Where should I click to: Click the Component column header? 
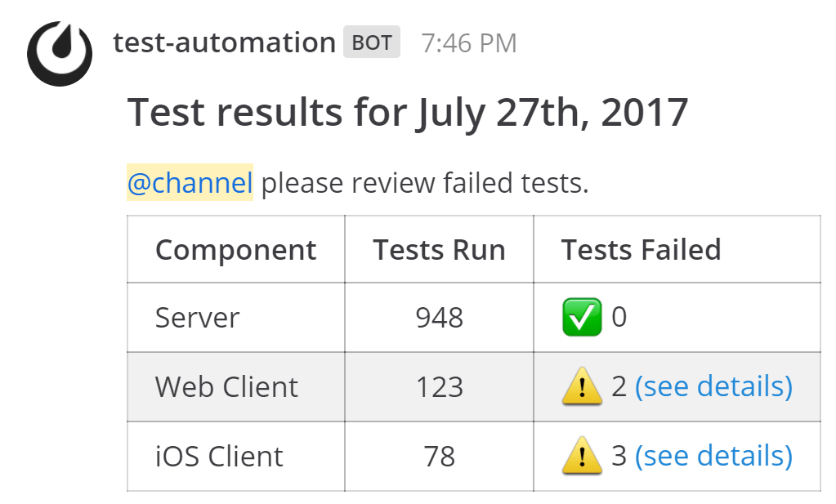235,249
